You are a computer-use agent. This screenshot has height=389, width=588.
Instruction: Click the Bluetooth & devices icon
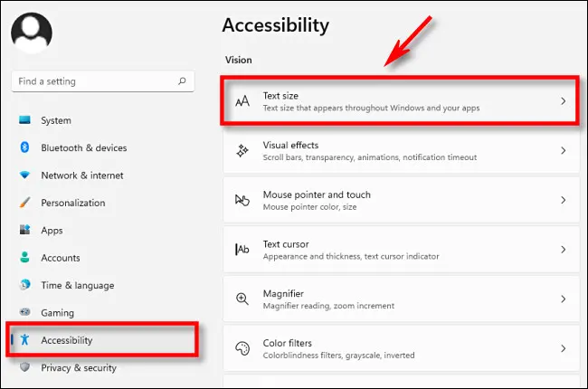click(x=25, y=147)
